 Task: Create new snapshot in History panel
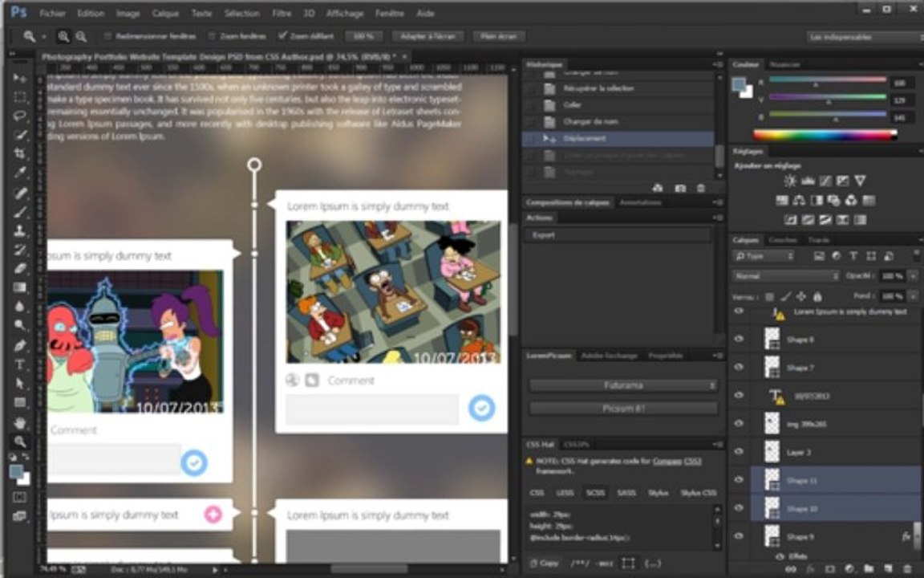click(680, 188)
